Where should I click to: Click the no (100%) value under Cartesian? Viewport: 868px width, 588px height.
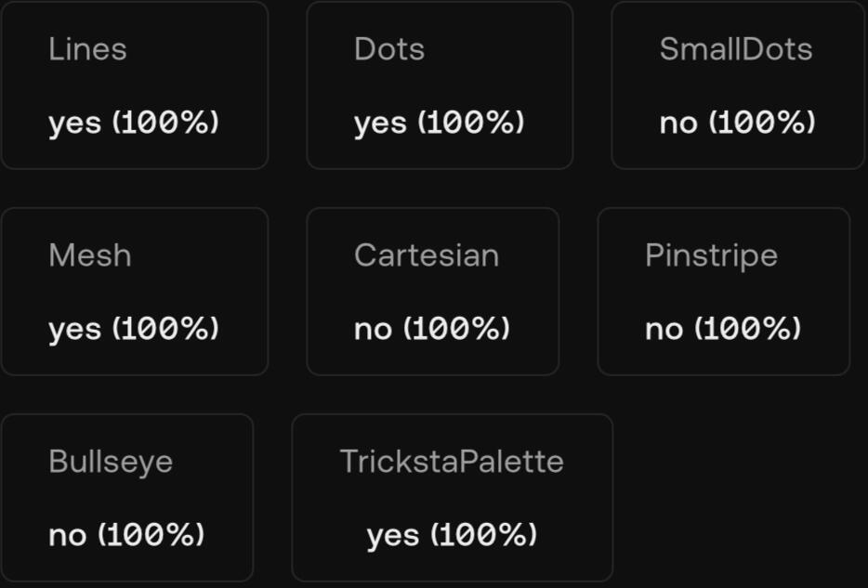(x=431, y=329)
